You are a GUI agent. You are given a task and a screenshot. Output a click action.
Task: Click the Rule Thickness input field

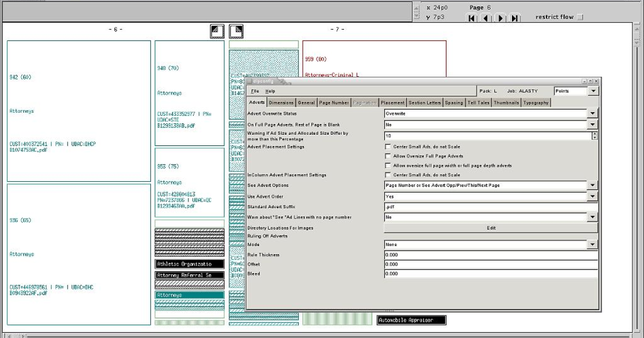pos(491,255)
